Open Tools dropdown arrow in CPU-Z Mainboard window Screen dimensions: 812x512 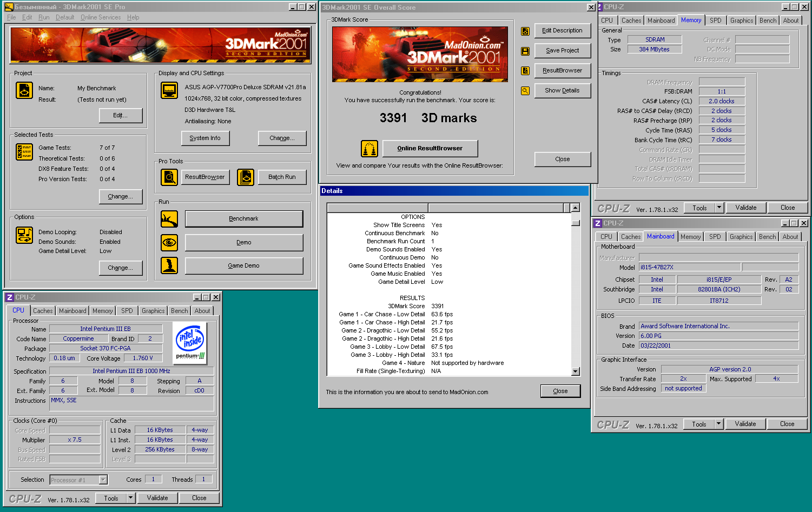pos(718,424)
